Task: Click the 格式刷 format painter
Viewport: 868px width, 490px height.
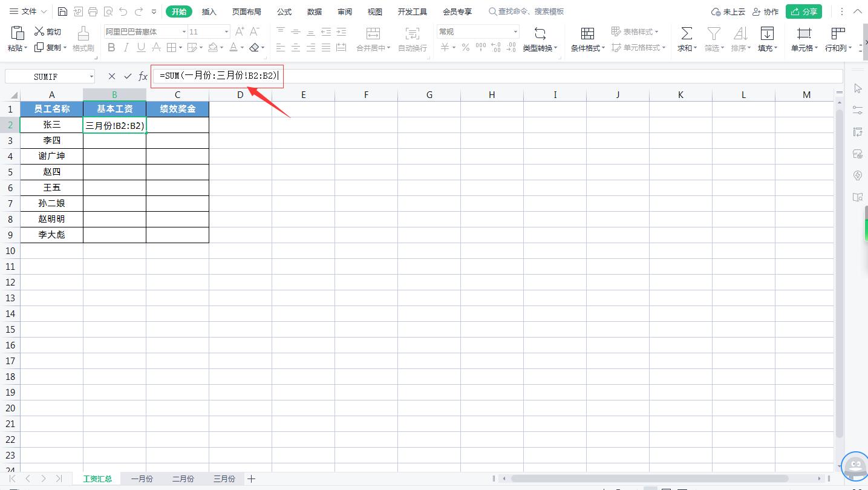Action: [x=83, y=39]
